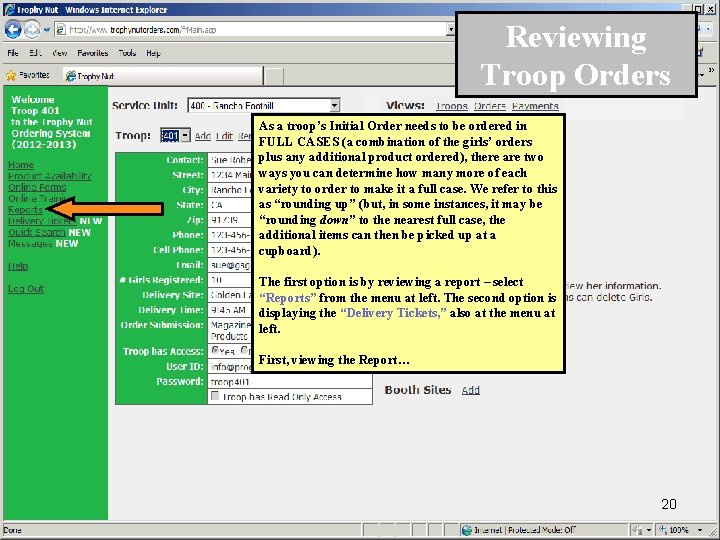
Task: Click the Internet zone globe icon
Action: pos(467,530)
